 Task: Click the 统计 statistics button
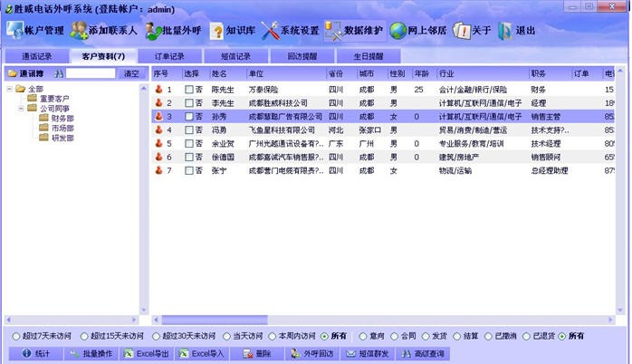[36, 353]
